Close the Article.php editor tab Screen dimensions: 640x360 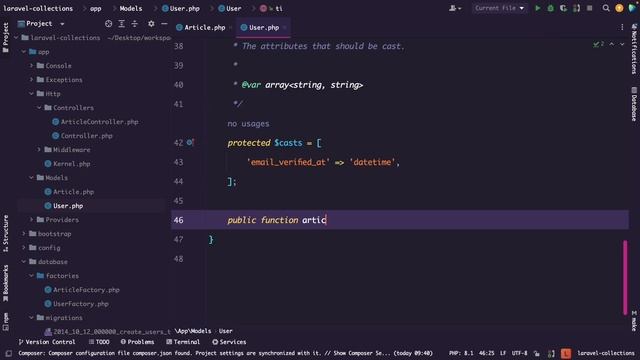click(x=231, y=28)
